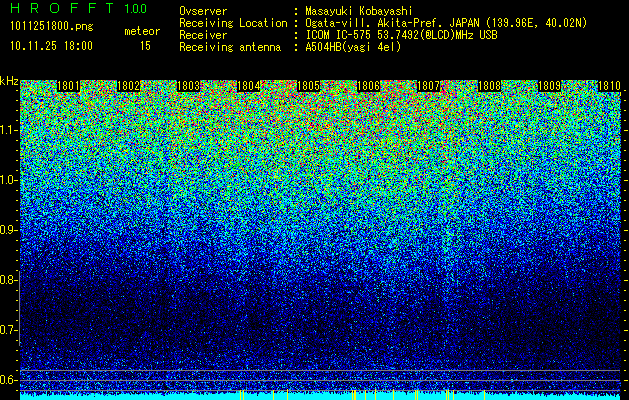This screenshot has height=400, width=629.
Task: Click the A504HB(yagi 4el) antenna text
Action: click(x=353, y=47)
